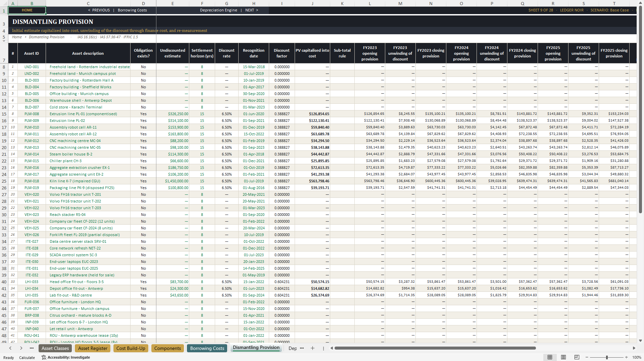Select cell PLM-008 asset ID
Screen dimensions: 644x361
click(32, 114)
